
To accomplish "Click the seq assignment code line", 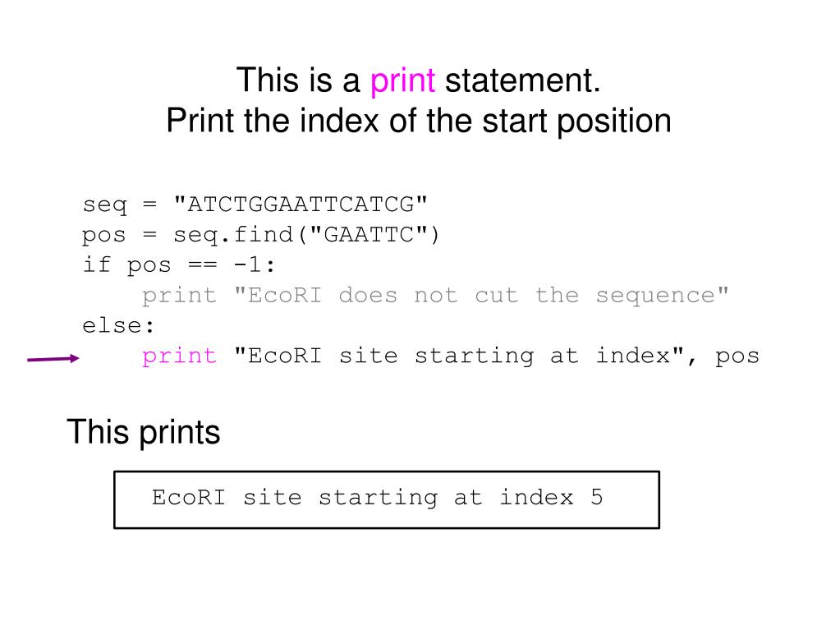I will point(255,205).
